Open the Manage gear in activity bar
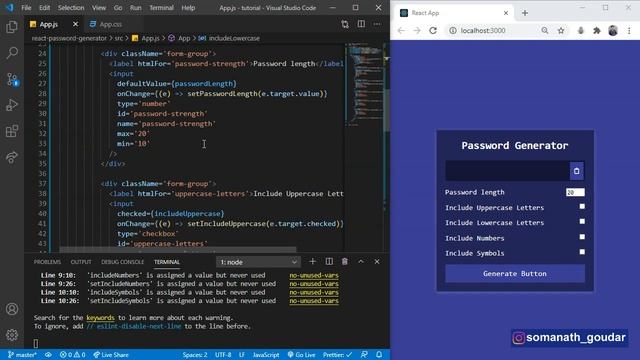 [x=12, y=335]
